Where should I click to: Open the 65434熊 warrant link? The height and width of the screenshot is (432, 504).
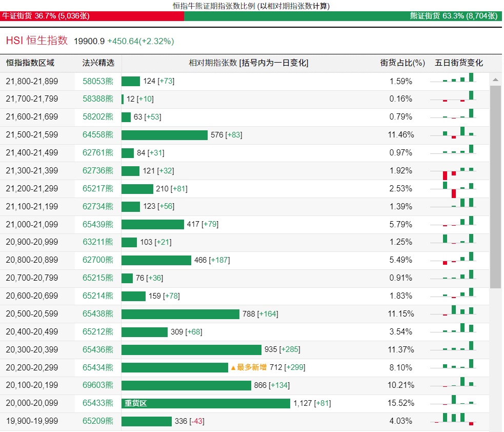[x=98, y=367]
